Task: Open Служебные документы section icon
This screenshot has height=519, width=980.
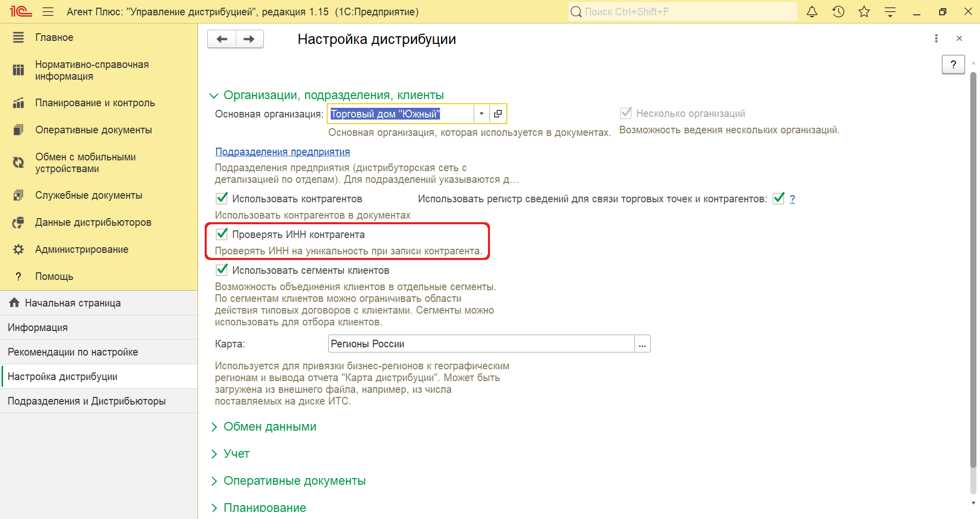Action: pyautogui.click(x=18, y=195)
